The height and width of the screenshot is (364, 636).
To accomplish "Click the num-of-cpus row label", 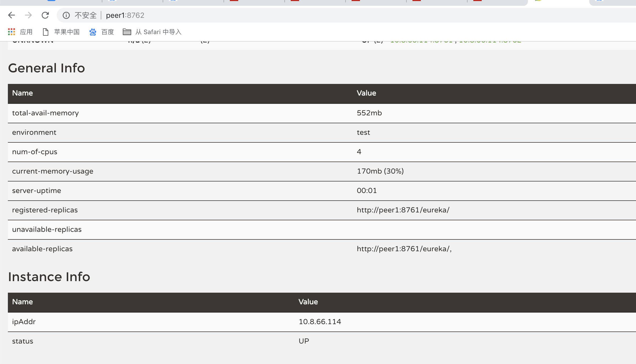I will tap(35, 152).
